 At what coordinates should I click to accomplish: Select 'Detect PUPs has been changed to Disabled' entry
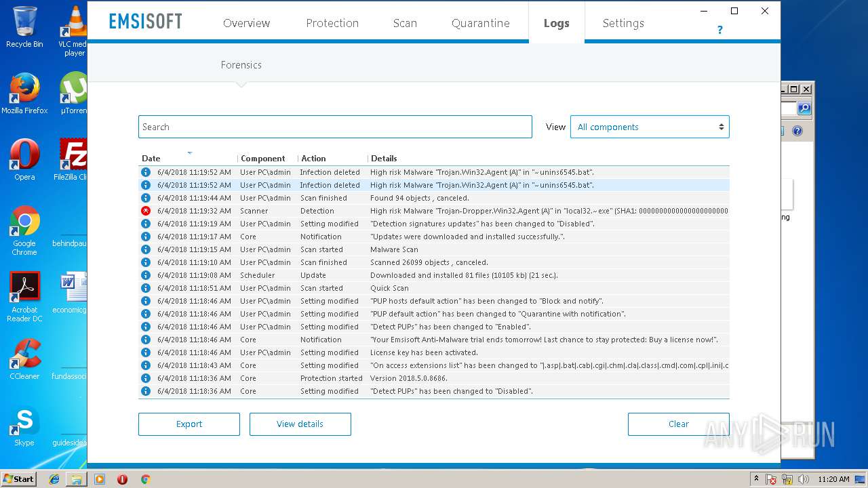click(x=434, y=391)
